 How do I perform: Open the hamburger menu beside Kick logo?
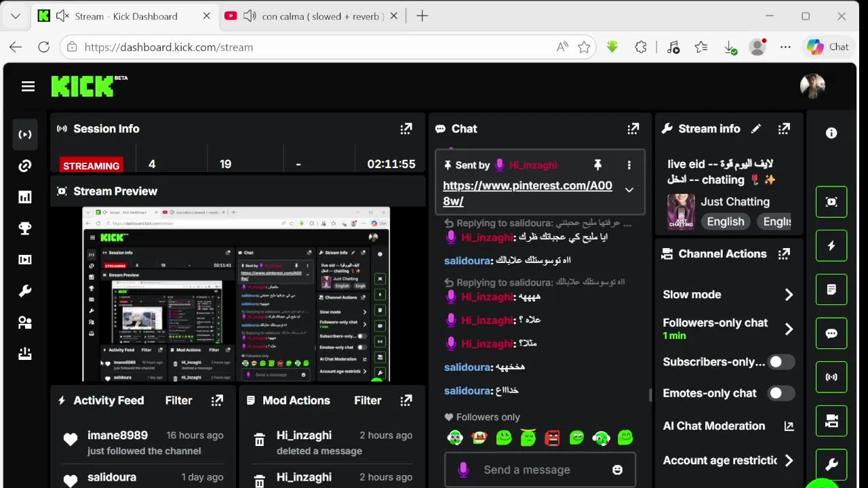click(28, 86)
